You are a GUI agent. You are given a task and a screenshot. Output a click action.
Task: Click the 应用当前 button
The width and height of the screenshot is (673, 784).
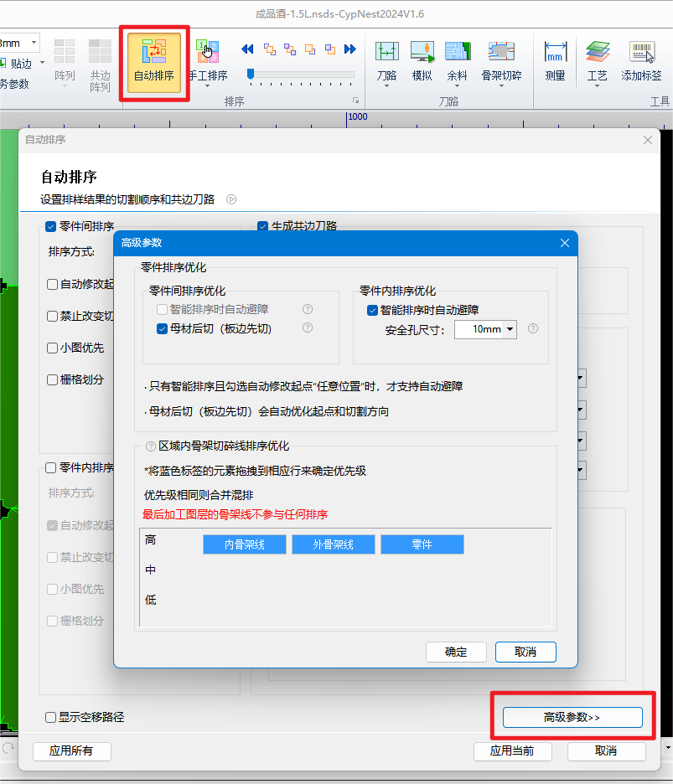pos(512,751)
